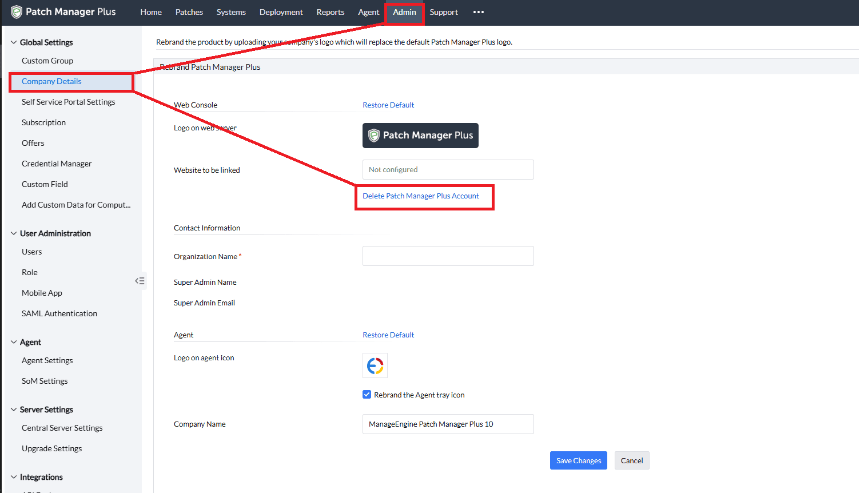This screenshot has height=493, width=868.
Task: Collapse the Global Settings section
Action: point(14,42)
